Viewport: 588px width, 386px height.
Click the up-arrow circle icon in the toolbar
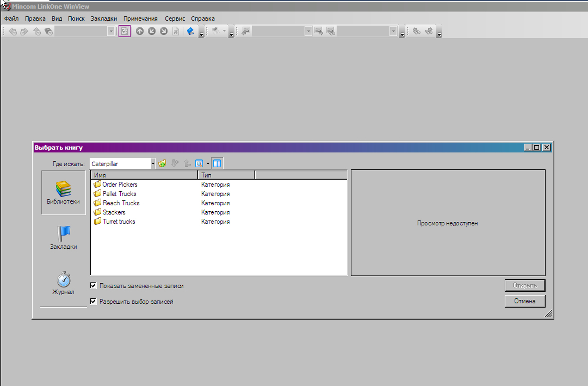pyautogui.click(x=140, y=31)
